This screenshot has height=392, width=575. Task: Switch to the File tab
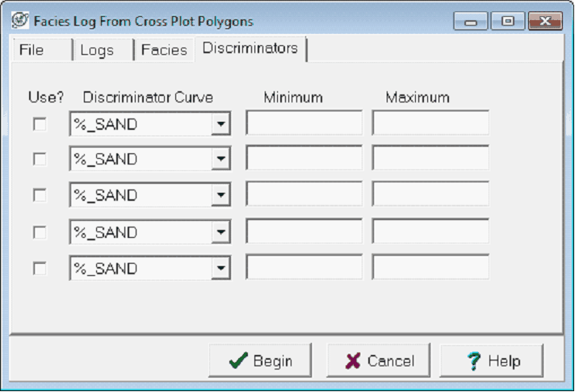click(x=32, y=50)
